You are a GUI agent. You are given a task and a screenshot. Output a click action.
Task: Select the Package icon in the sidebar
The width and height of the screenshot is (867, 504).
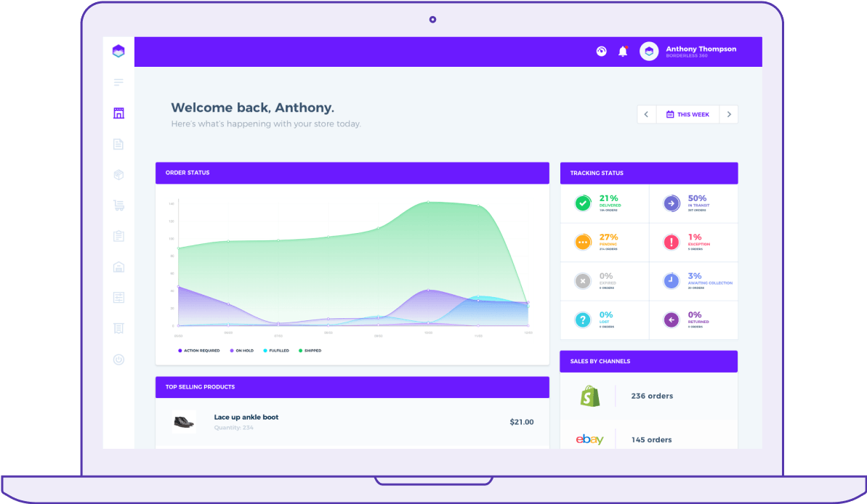(118, 174)
